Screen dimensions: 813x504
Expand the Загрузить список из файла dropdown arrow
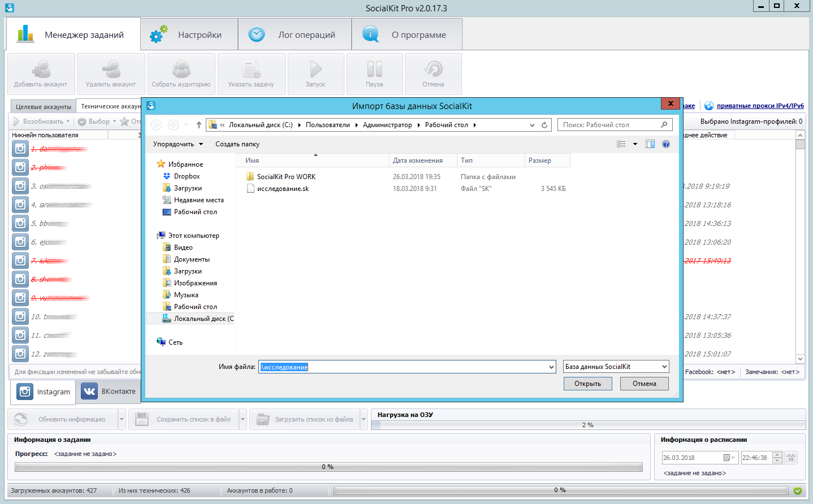click(x=364, y=419)
